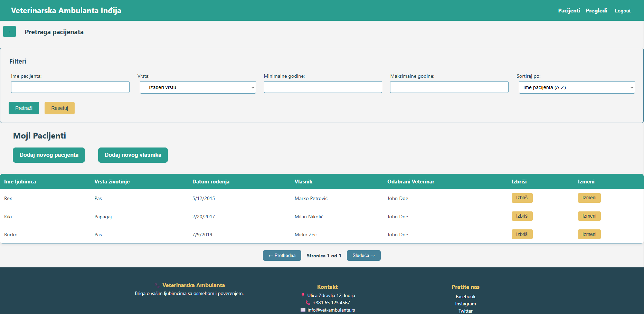Screen dimensions: 644x314
Task: Open the Instagram footer link
Action: click(x=465, y=304)
